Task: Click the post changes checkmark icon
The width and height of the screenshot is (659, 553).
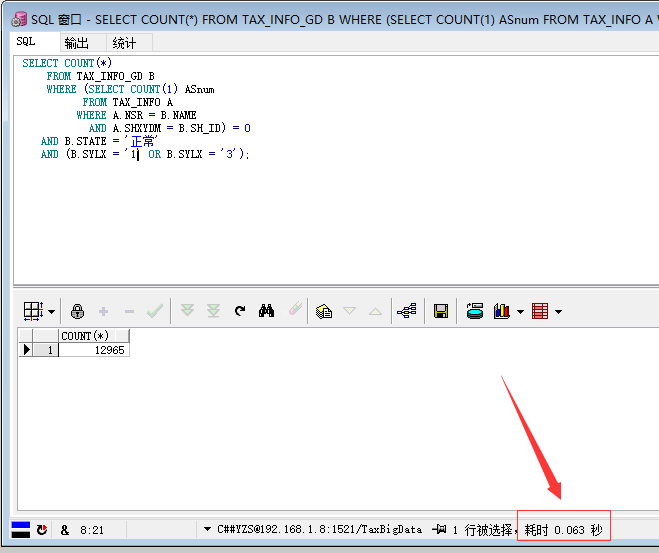Action: [155, 311]
